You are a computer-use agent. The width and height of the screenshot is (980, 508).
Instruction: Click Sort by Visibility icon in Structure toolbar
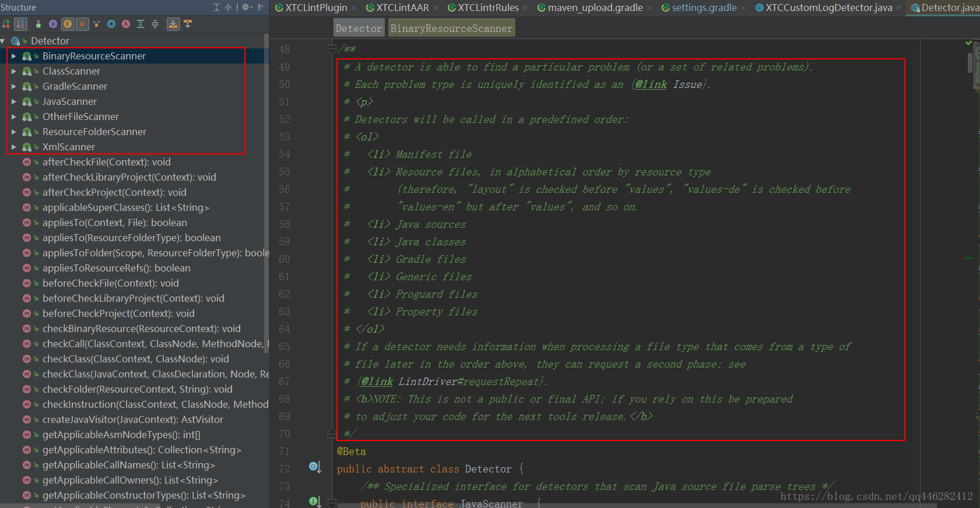pos(6,24)
